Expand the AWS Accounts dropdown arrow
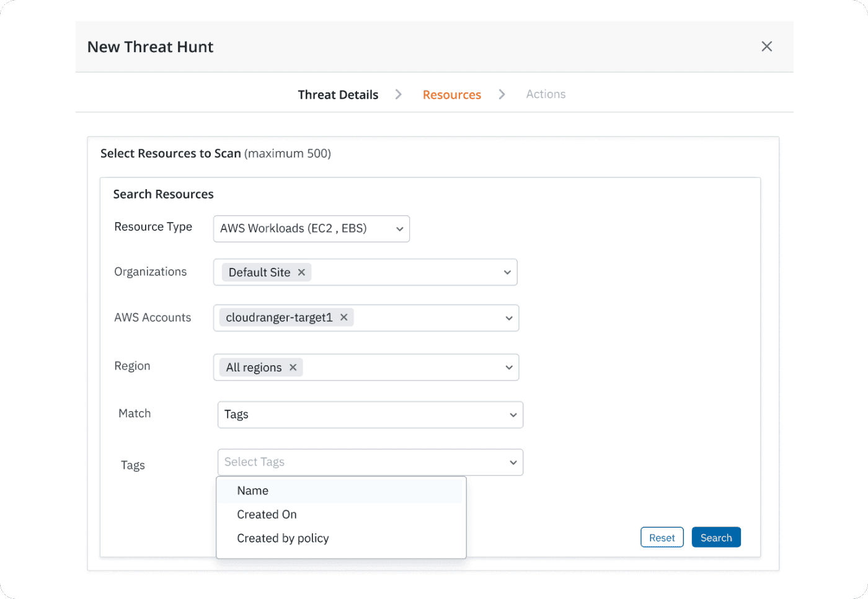868x599 pixels. pos(508,318)
